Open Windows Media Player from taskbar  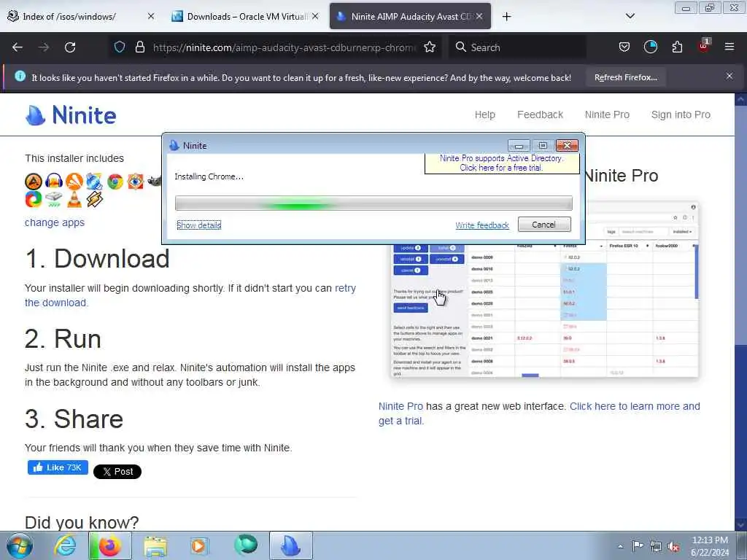tap(198, 546)
